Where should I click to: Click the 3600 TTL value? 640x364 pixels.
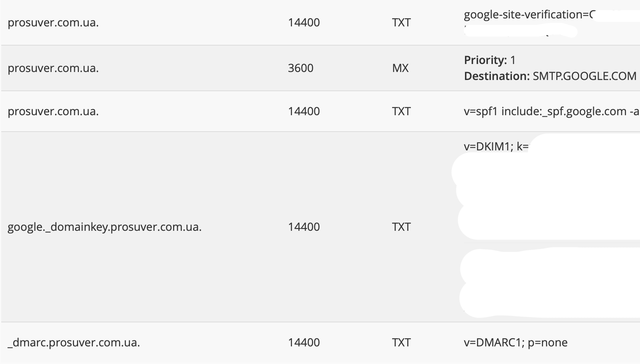point(300,68)
